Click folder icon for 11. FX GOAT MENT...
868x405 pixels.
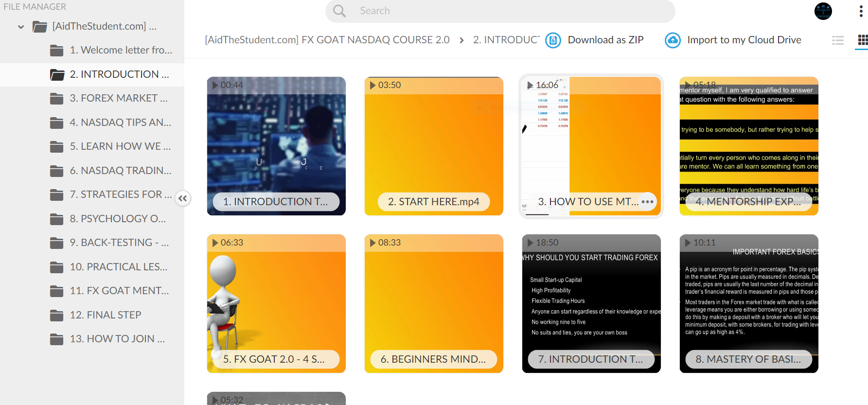(57, 291)
